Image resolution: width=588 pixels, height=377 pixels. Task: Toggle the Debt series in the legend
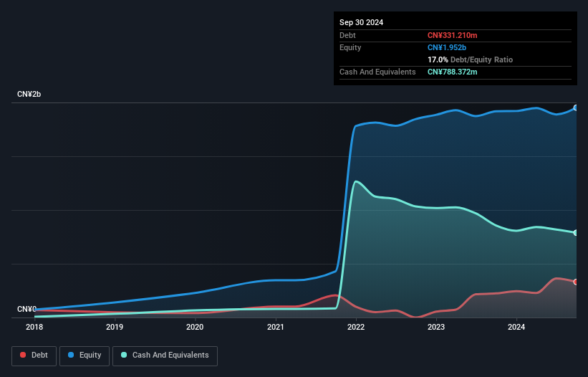34,356
